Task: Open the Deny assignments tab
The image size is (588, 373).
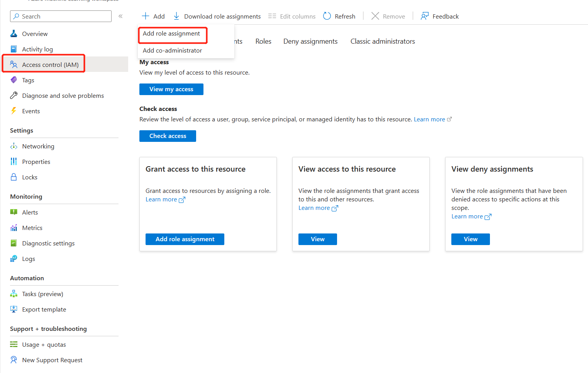Action: (x=310, y=41)
